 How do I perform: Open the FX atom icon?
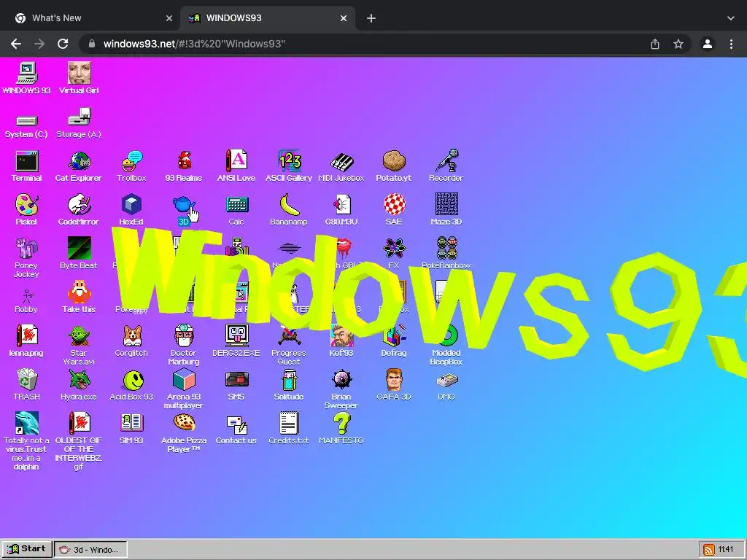394,248
